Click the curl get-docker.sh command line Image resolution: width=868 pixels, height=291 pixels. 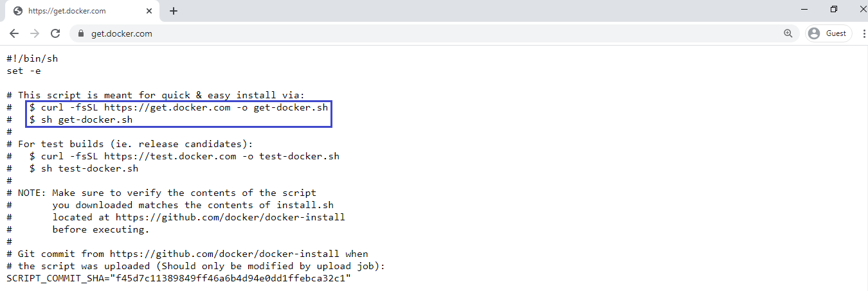pyautogui.click(x=179, y=107)
